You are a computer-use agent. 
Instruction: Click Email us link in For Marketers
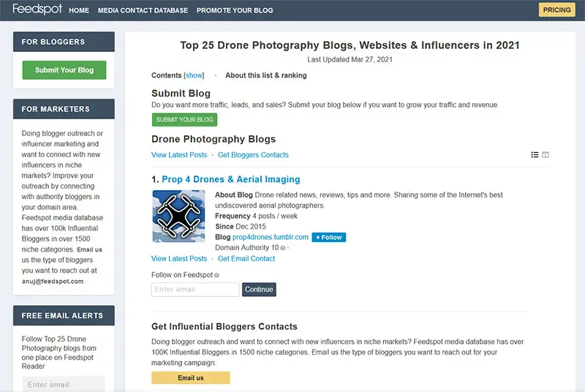click(x=89, y=249)
